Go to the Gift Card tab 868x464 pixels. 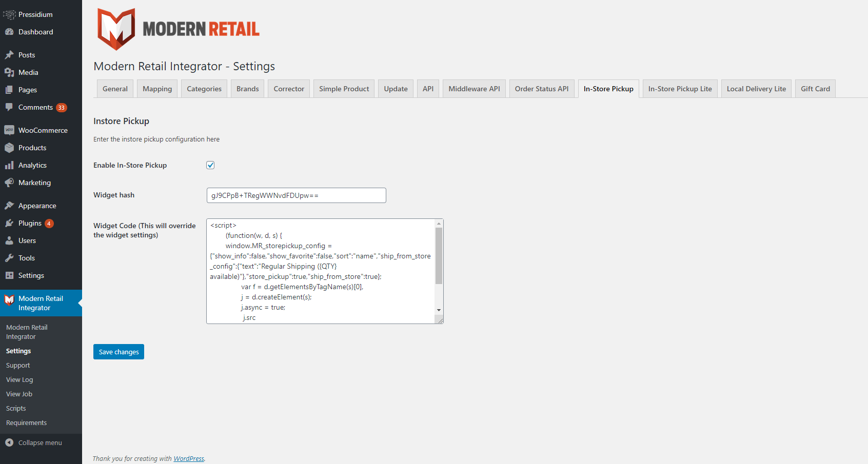[816, 89]
